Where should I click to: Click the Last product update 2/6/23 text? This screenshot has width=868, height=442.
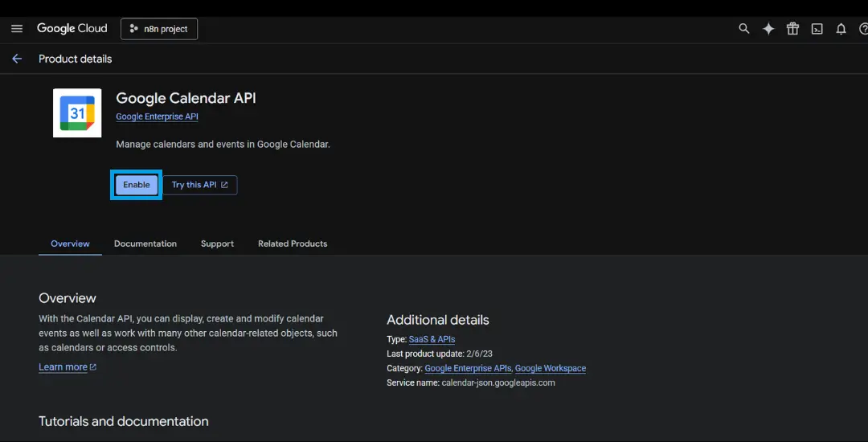(440, 354)
